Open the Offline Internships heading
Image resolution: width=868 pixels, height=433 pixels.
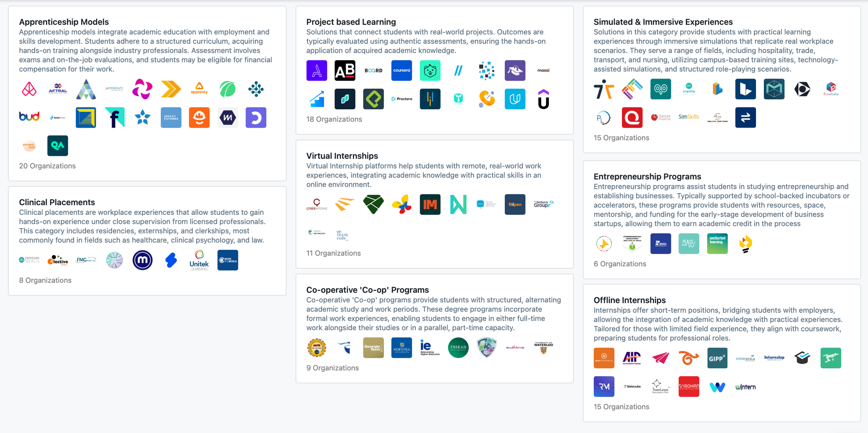pyautogui.click(x=630, y=300)
